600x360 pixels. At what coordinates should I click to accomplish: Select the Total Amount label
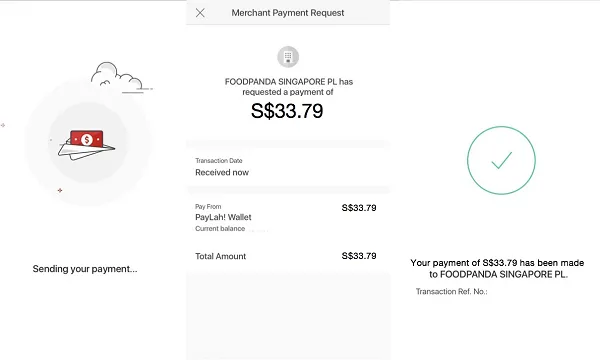[220, 256]
